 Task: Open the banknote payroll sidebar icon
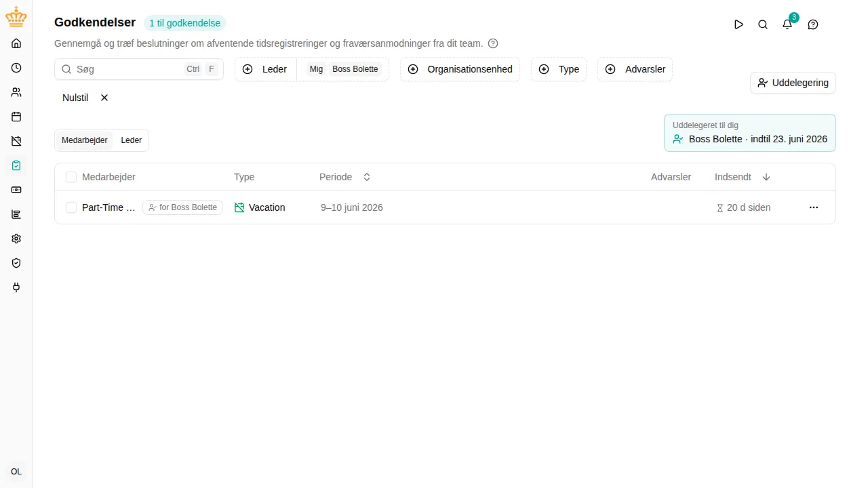(x=16, y=190)
